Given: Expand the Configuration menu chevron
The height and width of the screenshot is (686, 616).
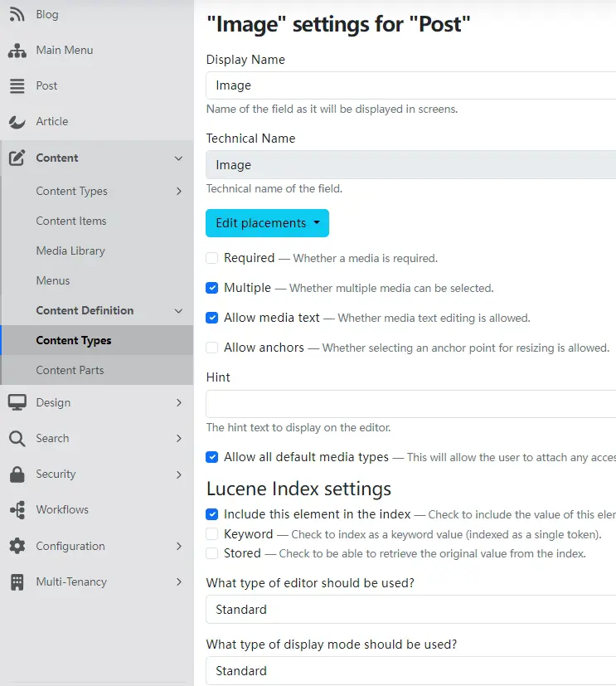Looking at the screenshot, I should [x=179, y=547].
